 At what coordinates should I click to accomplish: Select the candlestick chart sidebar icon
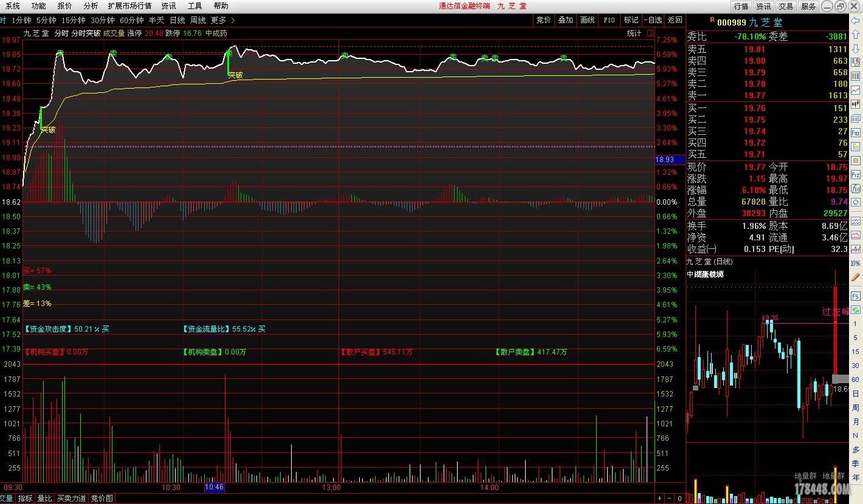click(856, 104)
